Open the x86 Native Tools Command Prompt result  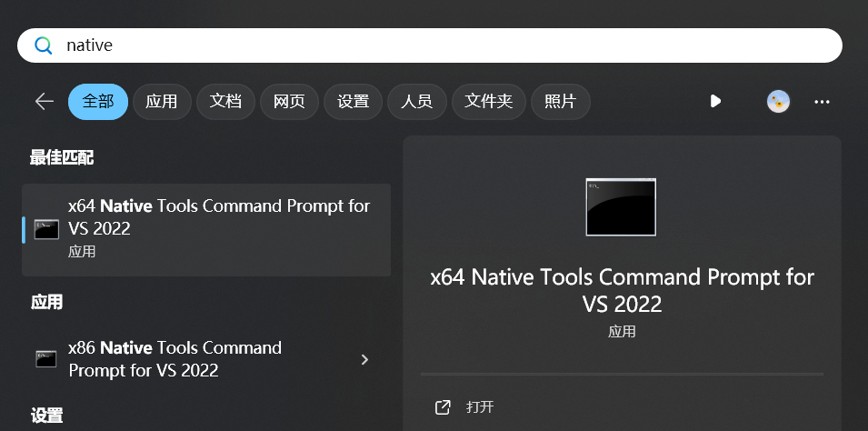[206, 359]
